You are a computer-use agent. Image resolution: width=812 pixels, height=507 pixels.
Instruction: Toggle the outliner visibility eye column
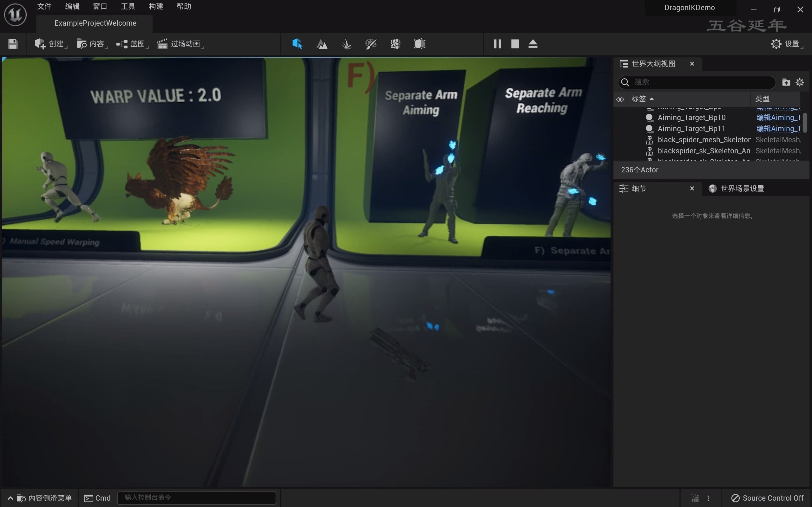point(620,99)
